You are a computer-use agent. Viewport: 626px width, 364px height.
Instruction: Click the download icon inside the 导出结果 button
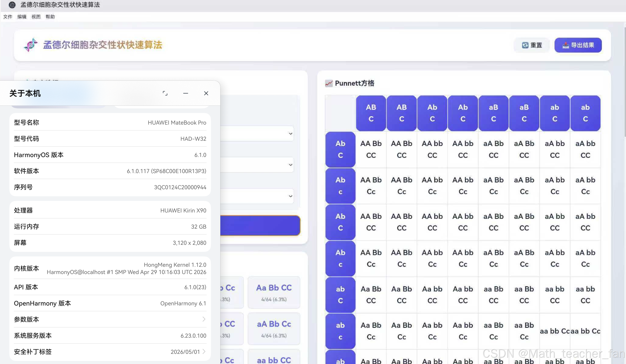[566, 45]
